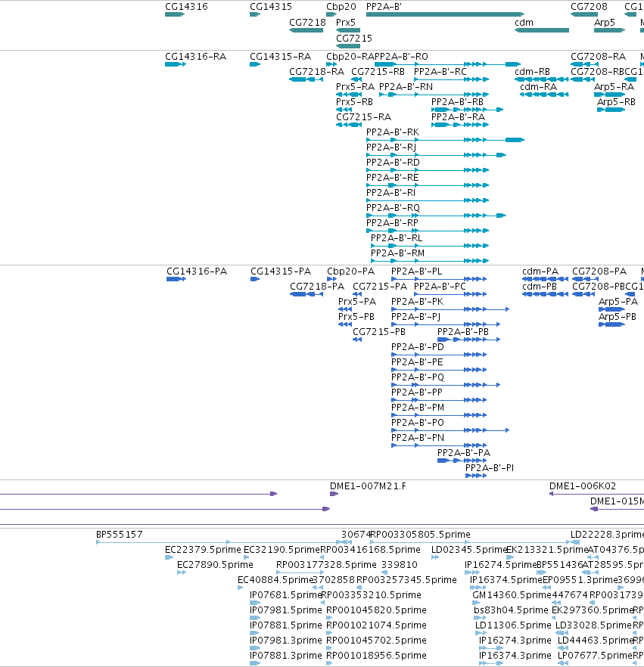This screenshot has width=644, height=667.
Task: Select BAC clone DME1-006K02
Action: pyautogui.click(x=583, y=486)
